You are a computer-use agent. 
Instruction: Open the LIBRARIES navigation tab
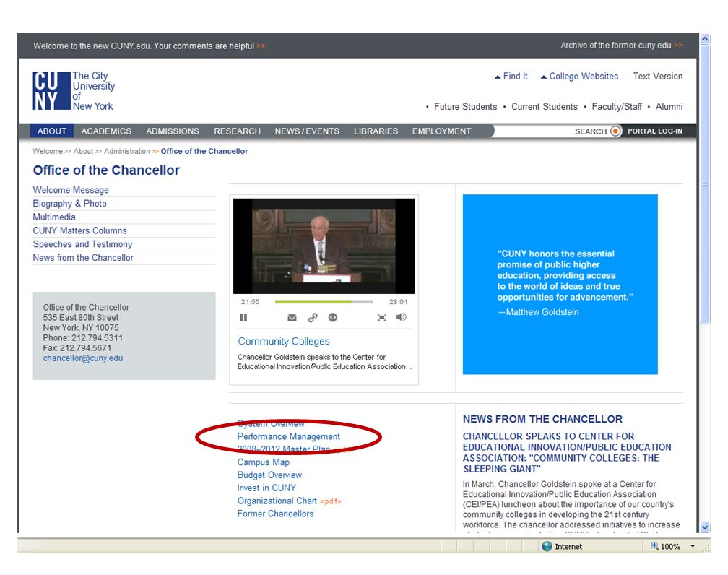coord(376,131)
